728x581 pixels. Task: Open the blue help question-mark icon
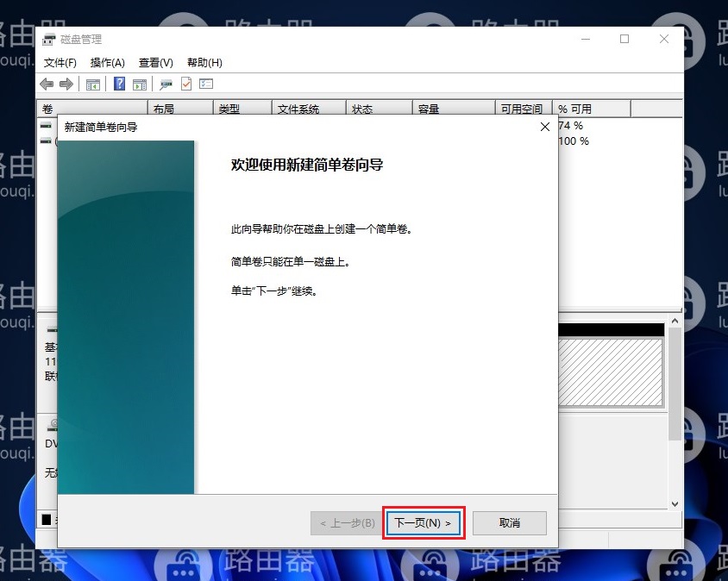[x=119, y=84]
